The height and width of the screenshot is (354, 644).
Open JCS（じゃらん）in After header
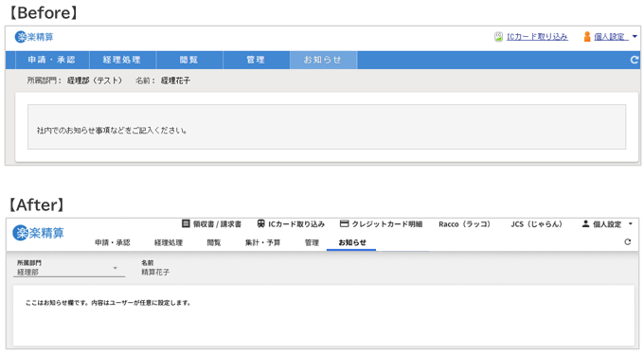pos(536,223)
